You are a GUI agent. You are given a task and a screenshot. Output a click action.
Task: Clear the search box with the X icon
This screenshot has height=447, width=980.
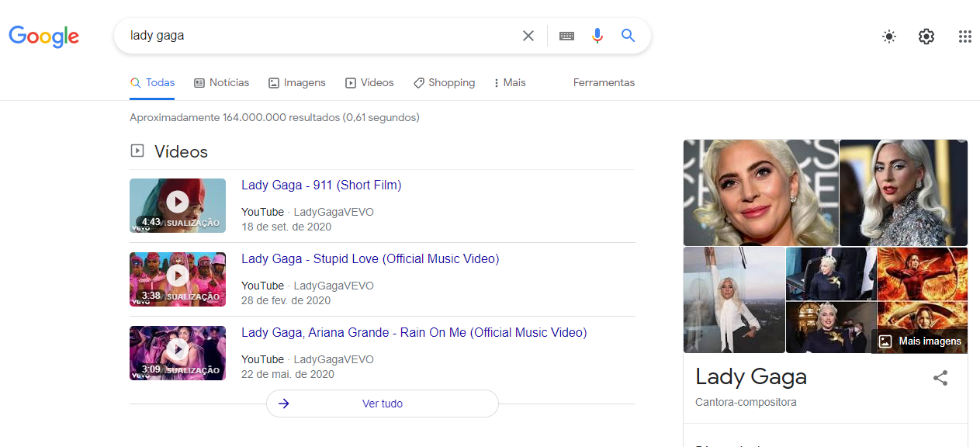pos(528,36)
